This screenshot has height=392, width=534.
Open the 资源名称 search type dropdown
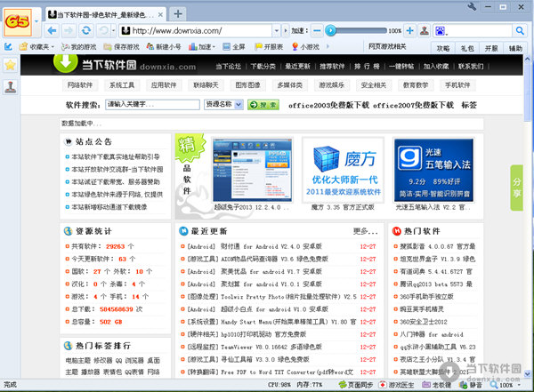pyautogui.click(x=223, y=105)
